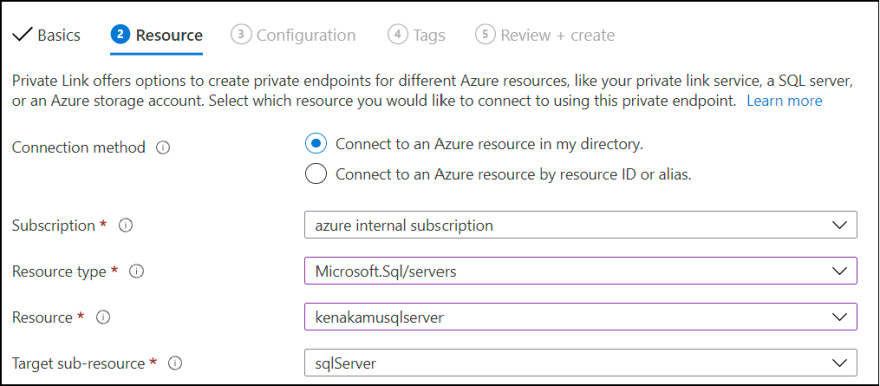Click the info icon next to Target sub-resource
This screenshot has width=880, height=386.
coord(175,364)
